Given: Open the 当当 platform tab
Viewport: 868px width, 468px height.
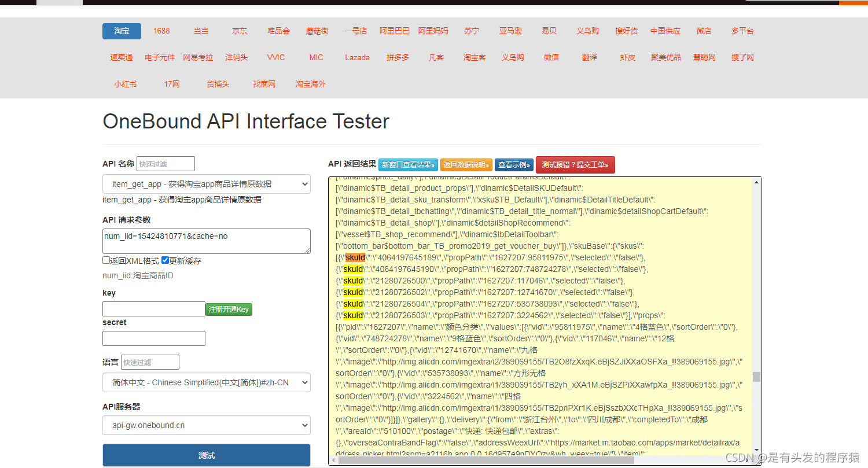Looking at the screenshot, I should (x=201, y=31).
